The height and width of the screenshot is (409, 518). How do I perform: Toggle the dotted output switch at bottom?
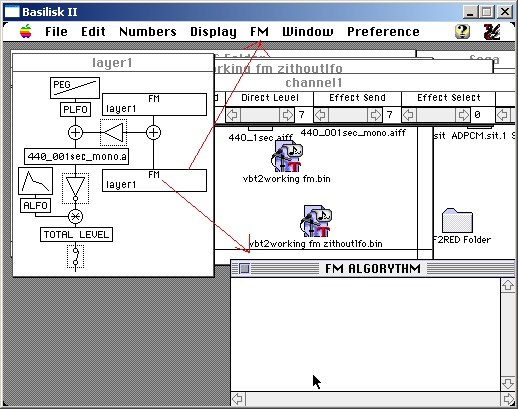point(75,257)
